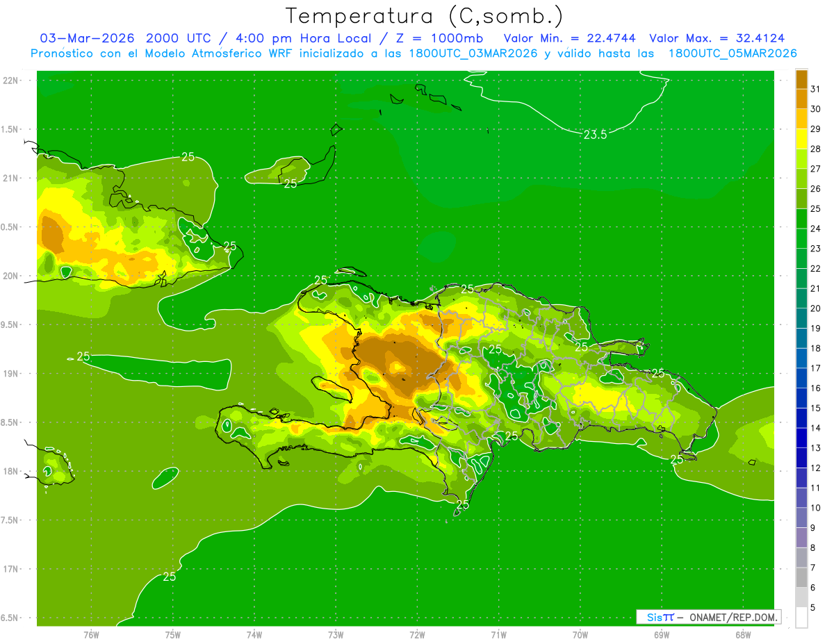Click the "71W" longitude axis label

click(498, 635)
